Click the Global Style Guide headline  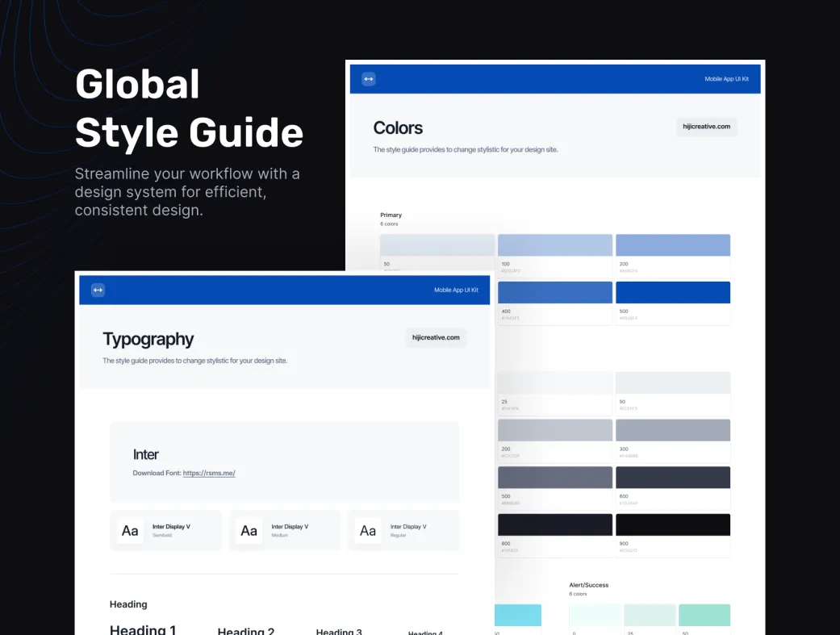[189, 109]
